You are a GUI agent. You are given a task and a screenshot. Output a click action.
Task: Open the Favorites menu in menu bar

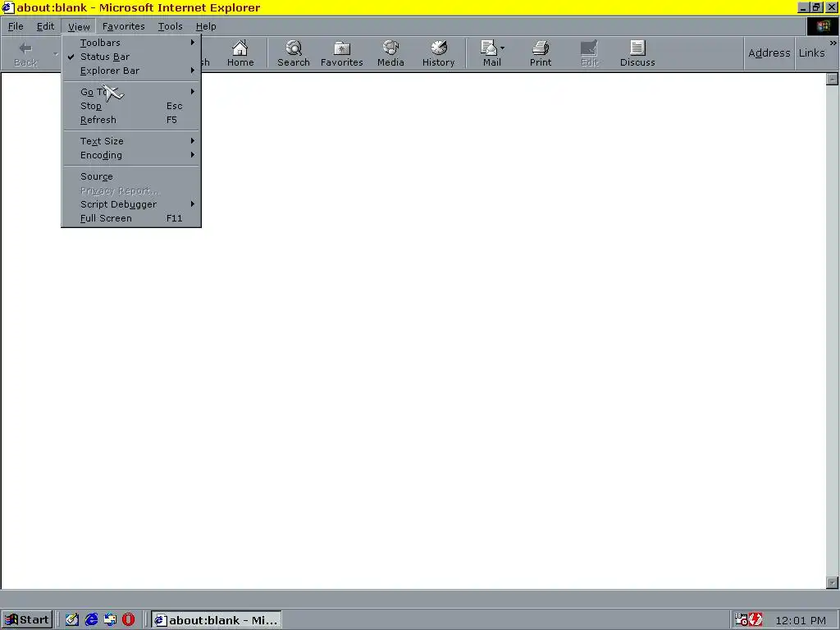pos(124,26)
